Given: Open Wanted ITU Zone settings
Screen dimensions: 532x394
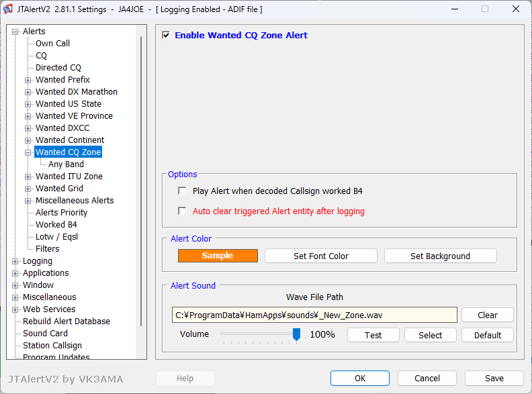Looking at the screenshot, I should pos(69,177).
